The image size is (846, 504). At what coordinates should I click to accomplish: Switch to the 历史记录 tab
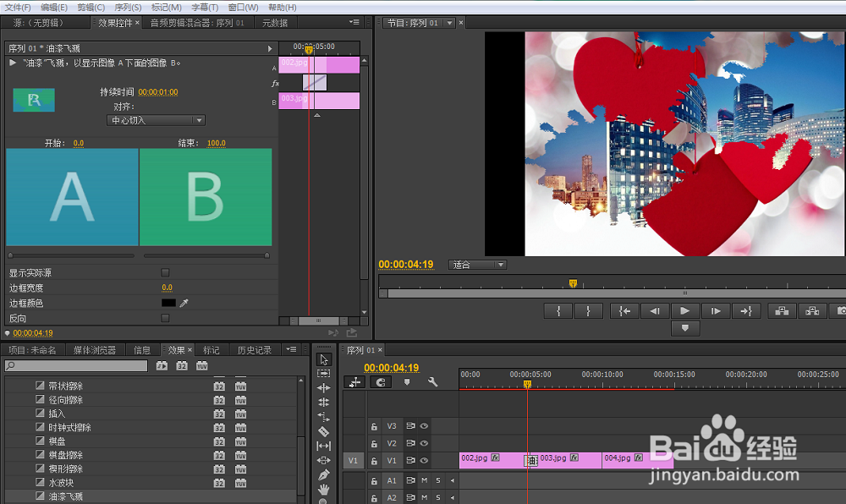[254, 350]
